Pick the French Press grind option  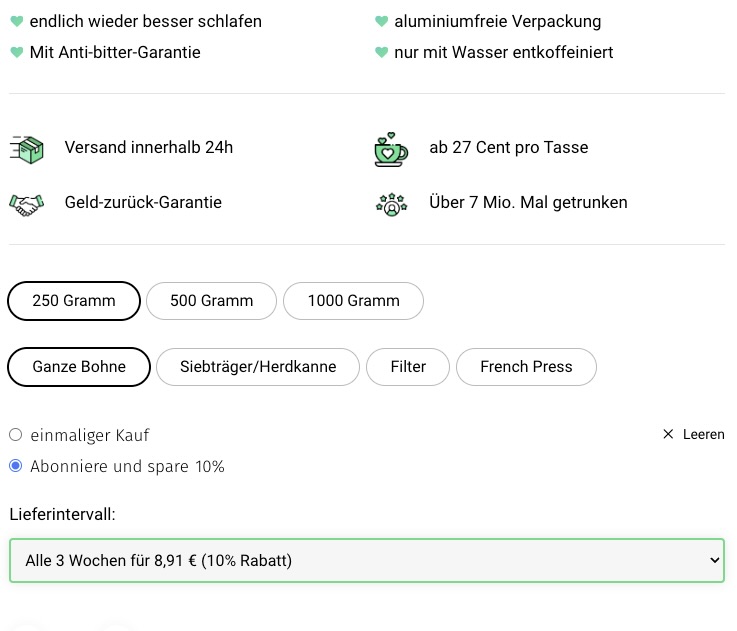526,367
